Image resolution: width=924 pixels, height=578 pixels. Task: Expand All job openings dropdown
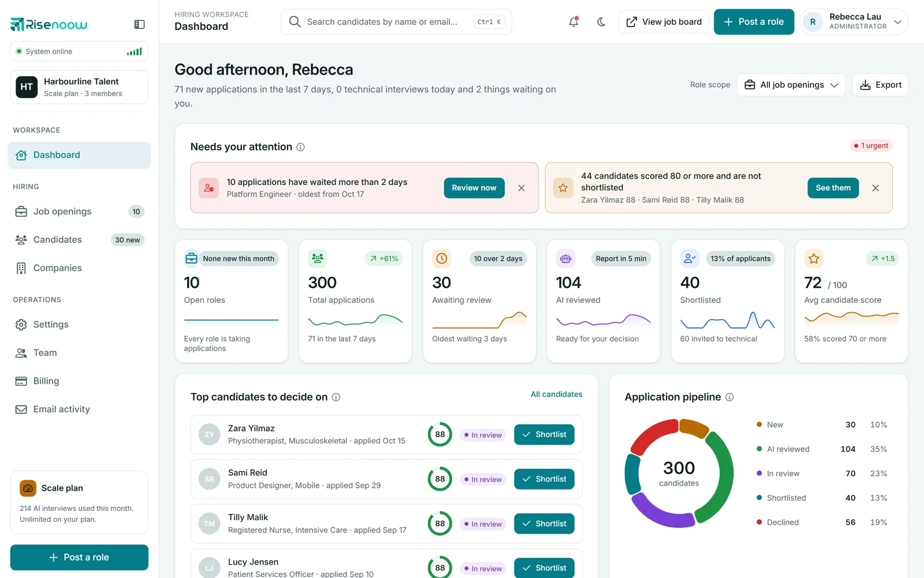[x=791, y=85]
